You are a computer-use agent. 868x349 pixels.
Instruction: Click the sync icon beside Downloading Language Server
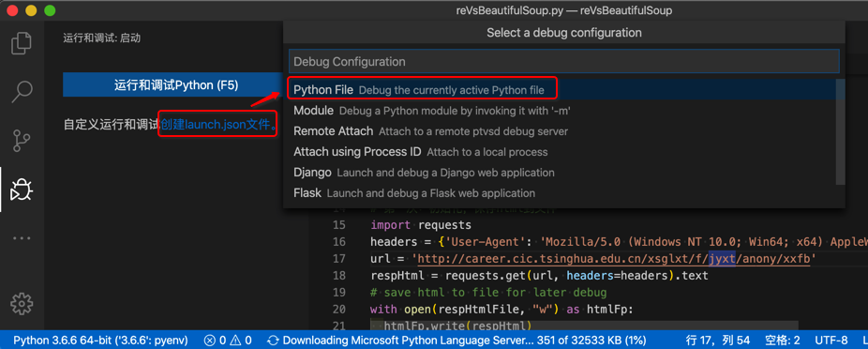tap(273, 340)
